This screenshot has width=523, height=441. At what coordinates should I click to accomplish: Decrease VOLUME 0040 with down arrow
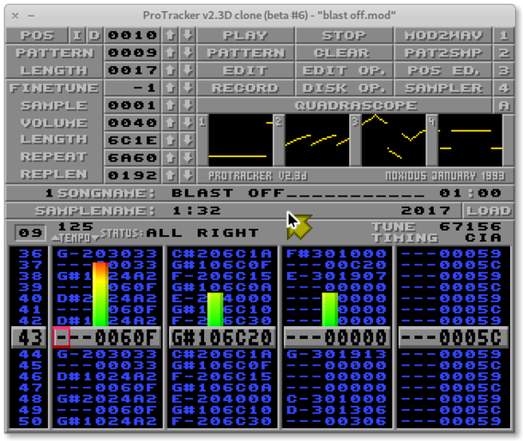(x=188, y=123)
